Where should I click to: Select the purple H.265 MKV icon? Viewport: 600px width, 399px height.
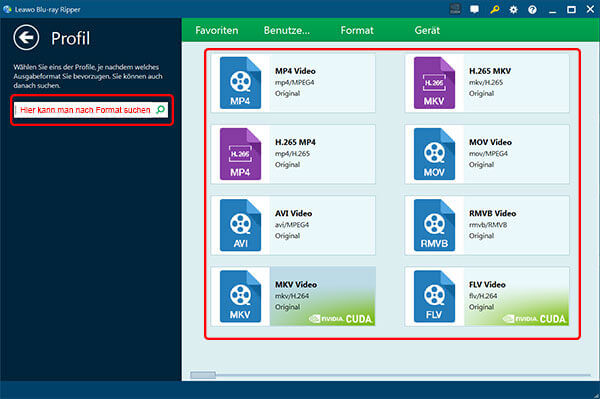tap(434, 83)
